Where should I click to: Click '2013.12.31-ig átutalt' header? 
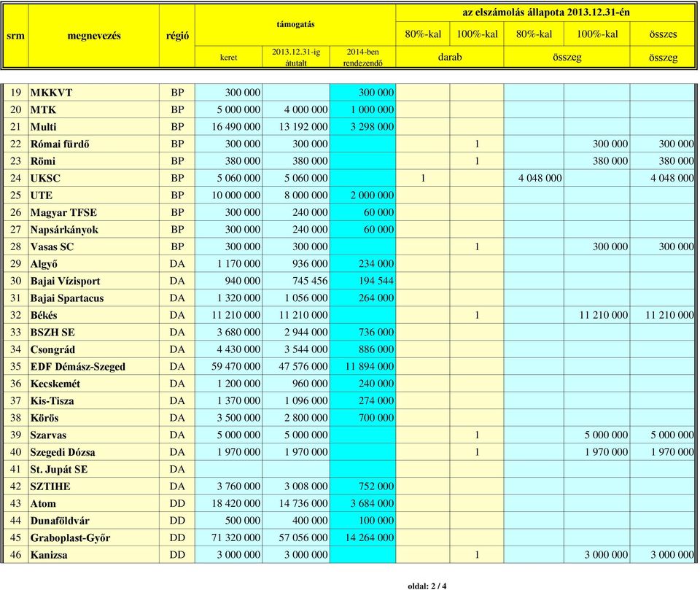(x=296, y=57)
